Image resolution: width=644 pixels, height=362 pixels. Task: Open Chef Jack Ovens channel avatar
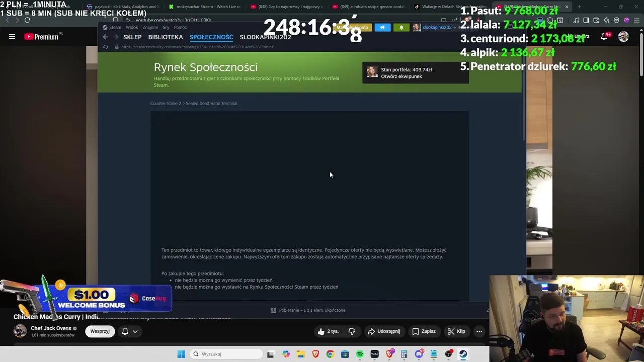[20, 331]
